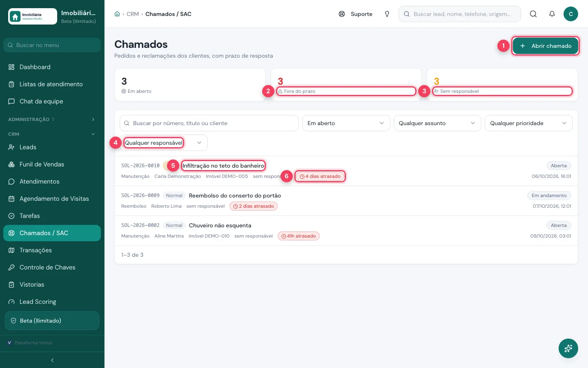Open ticket 'Chuveiro não esquenta'
This screenshot has width=588, height=368.
220,225
